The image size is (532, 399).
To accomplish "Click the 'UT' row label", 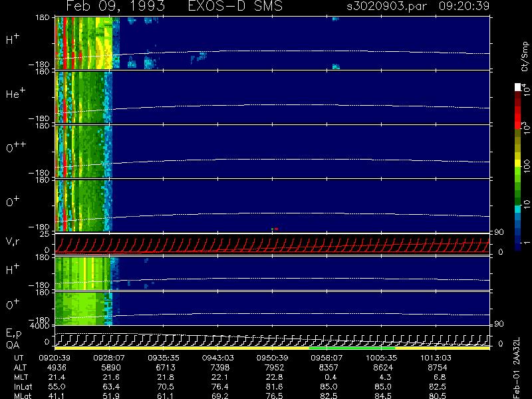I will (19, 358).
